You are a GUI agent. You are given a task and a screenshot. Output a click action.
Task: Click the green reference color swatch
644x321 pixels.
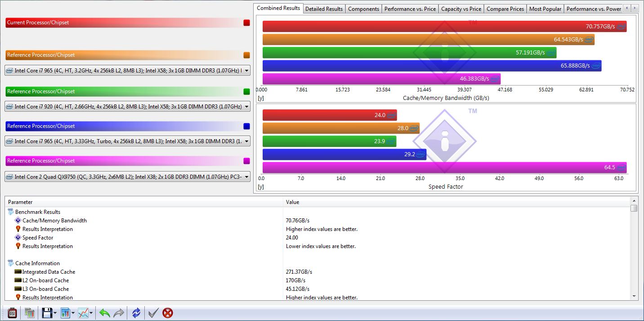coord(246,91)
